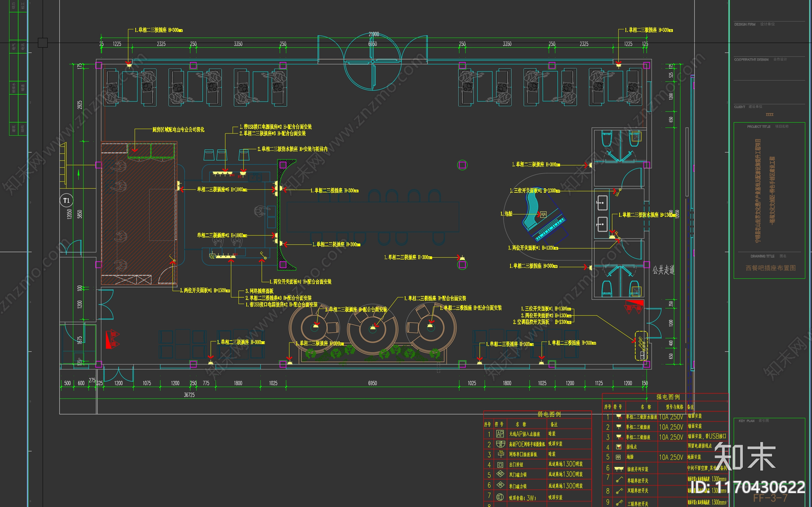Click the legend cell 无线AP接入点插座
Screen dimensions: 812x507
[524, 434]
